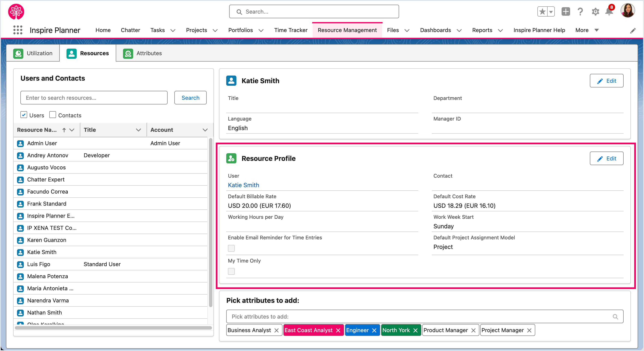
Task: Open the Resource Name column menu chevron
Action: pyautogui.click(x=72, y=130)
